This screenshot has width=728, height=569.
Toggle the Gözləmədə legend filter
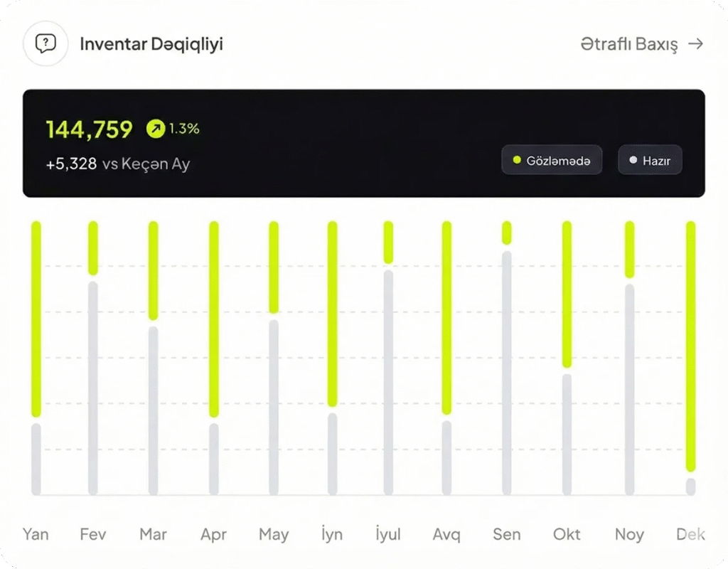coord(552,160)
